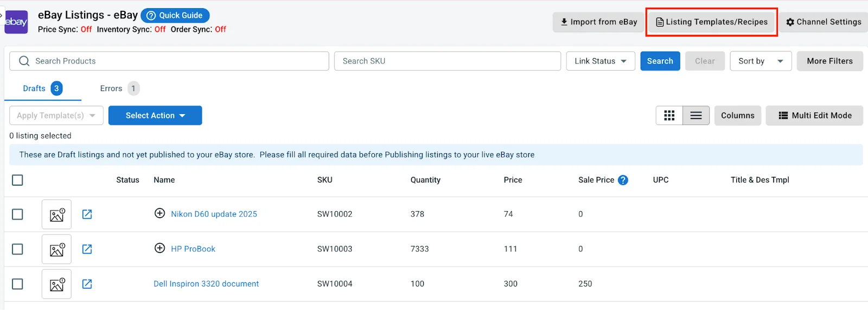Tick the select-all header checkbox
The image size is (868, 310).
[x=17, y=180]
